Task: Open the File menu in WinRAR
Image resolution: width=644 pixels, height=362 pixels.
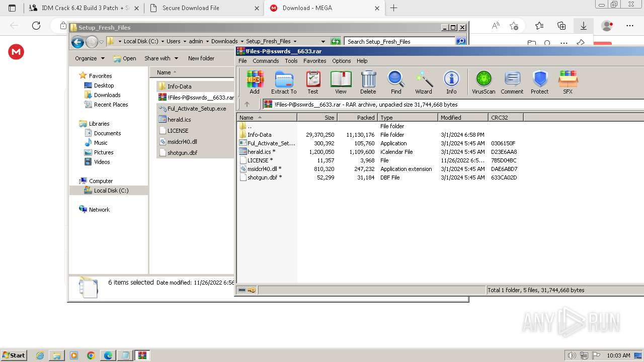Action: 243,61
